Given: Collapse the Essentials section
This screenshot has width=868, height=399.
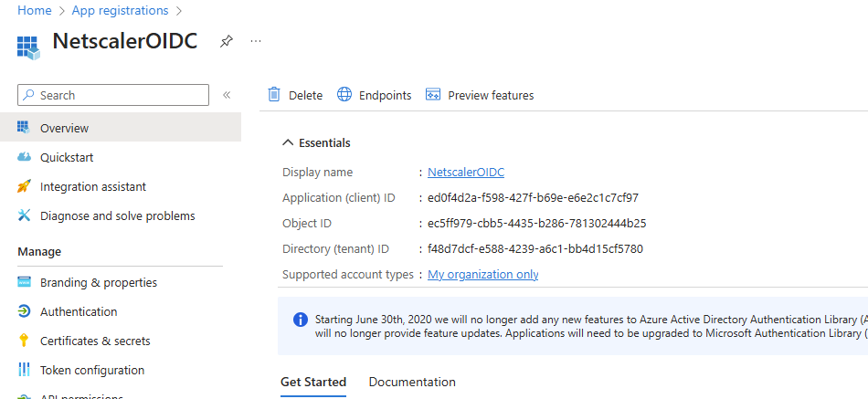Looking at the screenshot, I should coord(288,142).
